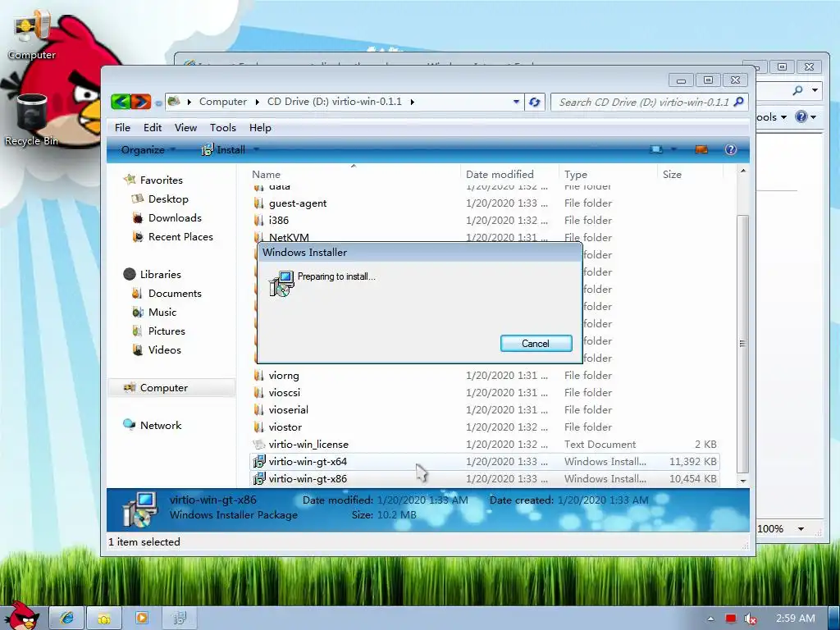Show the preview pane icon
Image resolution: width=840 pixels, height=630 pixels.
click(x=701, y=149)
